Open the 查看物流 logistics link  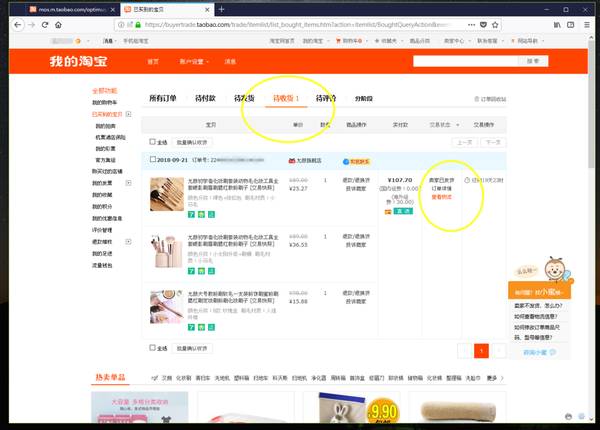pos(442,197)
